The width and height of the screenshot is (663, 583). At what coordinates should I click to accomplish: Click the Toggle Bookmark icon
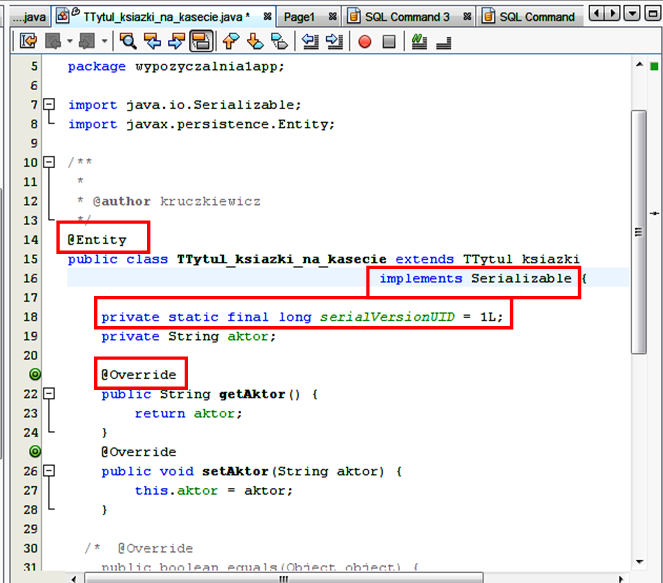pos(279,41)
